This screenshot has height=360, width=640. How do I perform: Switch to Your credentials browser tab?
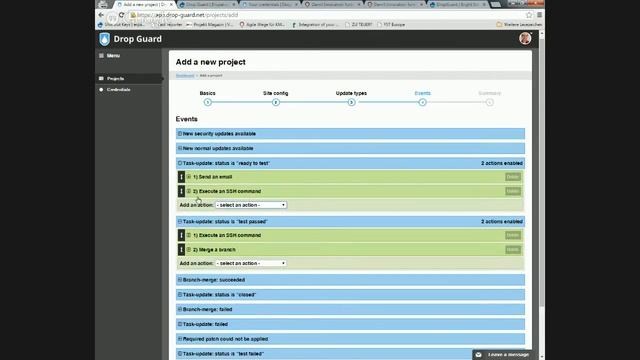click(x=269, y=4)
